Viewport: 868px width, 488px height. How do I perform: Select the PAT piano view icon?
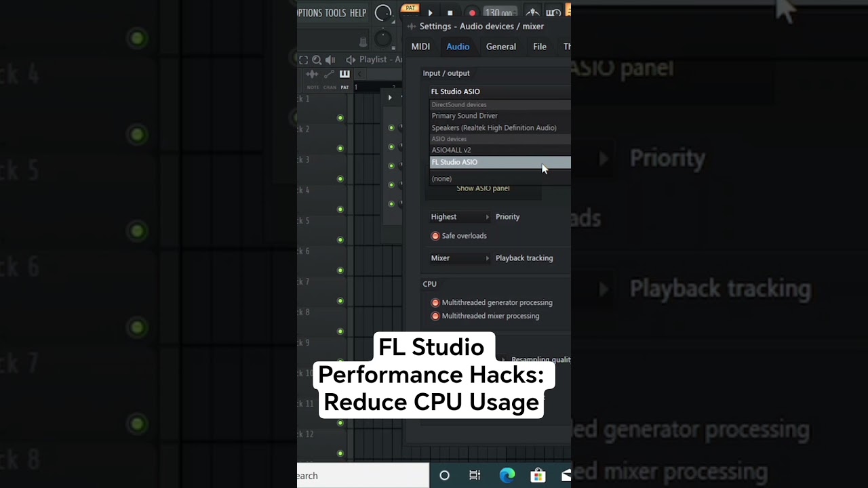point(344,75)
